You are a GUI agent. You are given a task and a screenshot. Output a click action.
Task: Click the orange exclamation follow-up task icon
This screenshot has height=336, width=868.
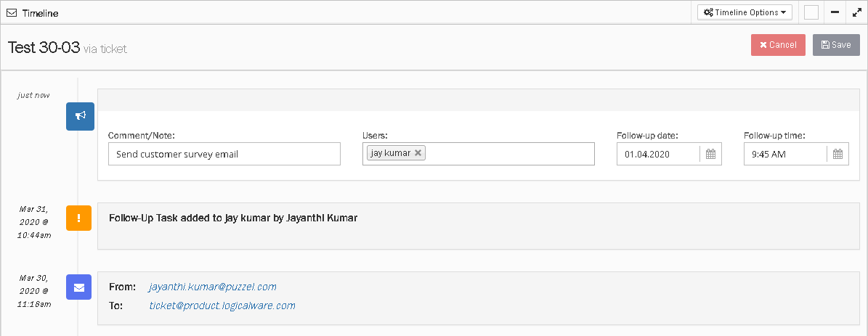click(x=78, y=218)
